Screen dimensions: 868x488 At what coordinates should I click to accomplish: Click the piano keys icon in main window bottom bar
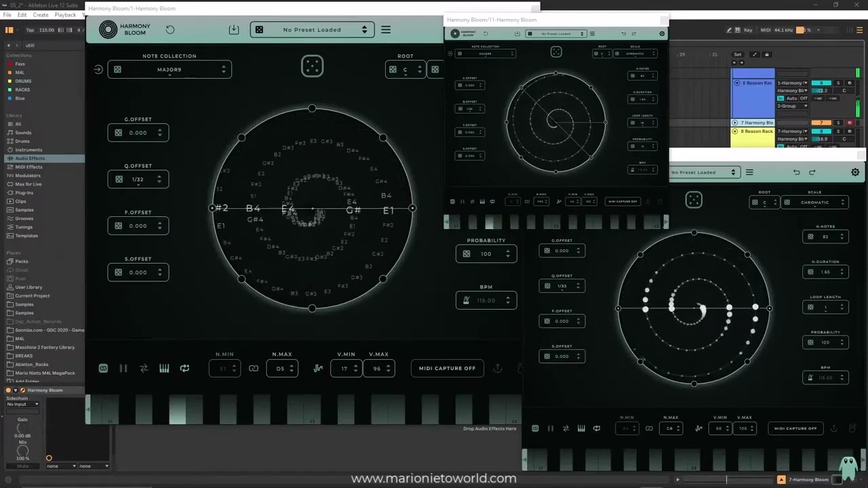pos(164,368)
